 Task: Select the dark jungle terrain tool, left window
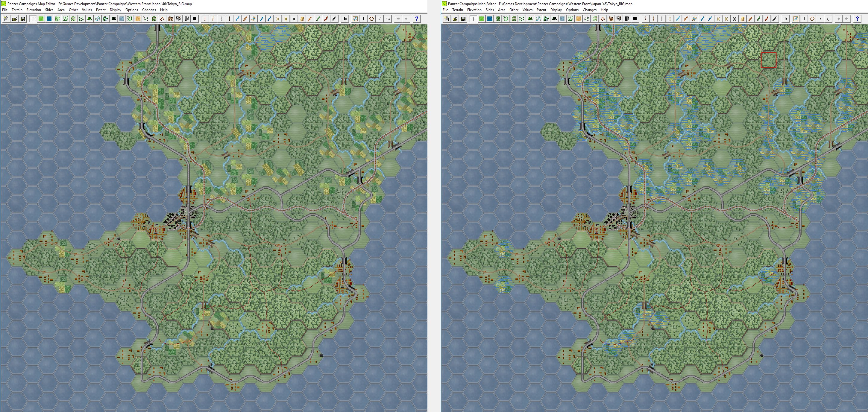point(114,19)
